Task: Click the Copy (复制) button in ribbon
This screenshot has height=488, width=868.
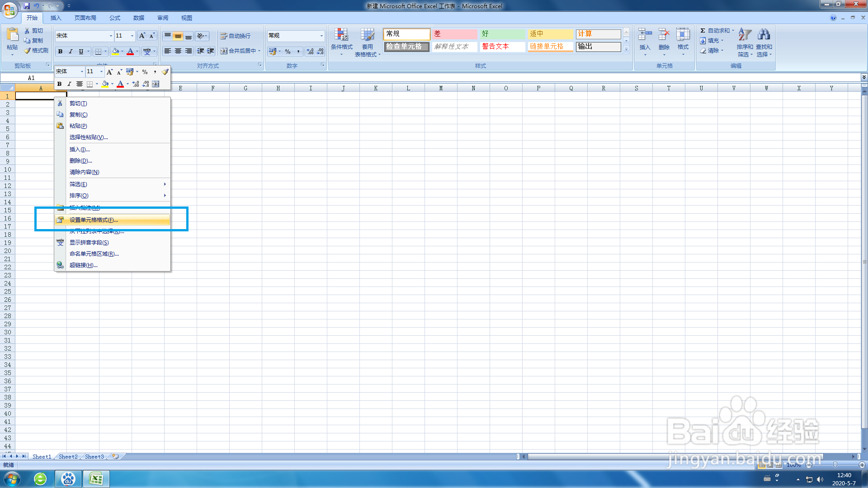Action: click(x=33, y=40)
